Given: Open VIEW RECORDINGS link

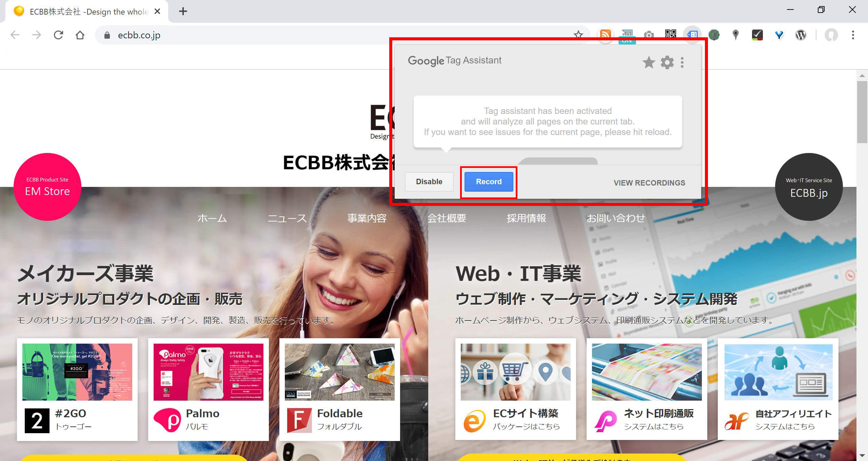Looking at the screenshot, I should tap(649, 183).
